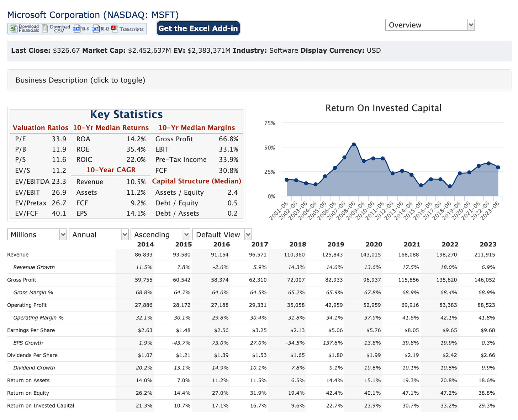518x420 pixels.
Task: Click the Return On Invested Capital chart title
Action: point(384,108)
